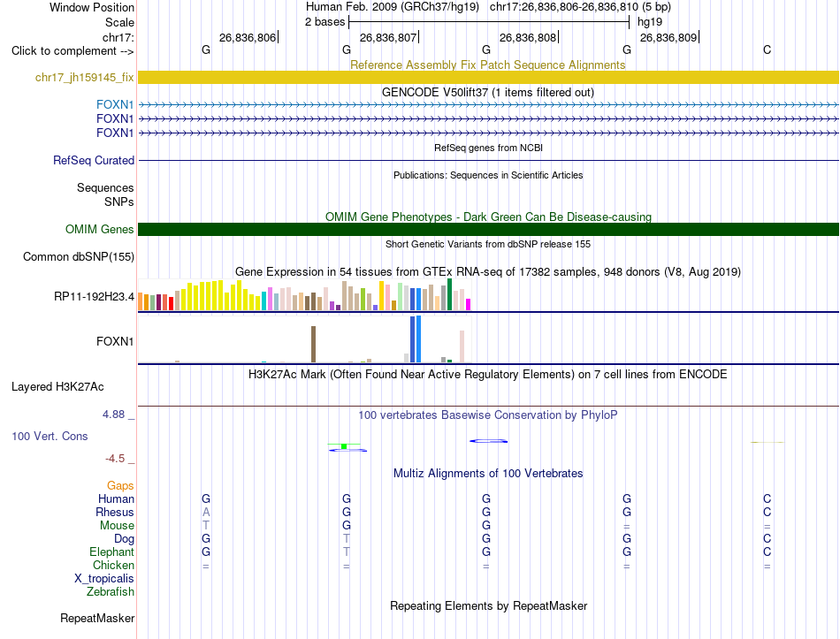Click 'Multiz Alignments of 100 Vertebrates' title
Viewport: 840px width, 639px height.
488,473
